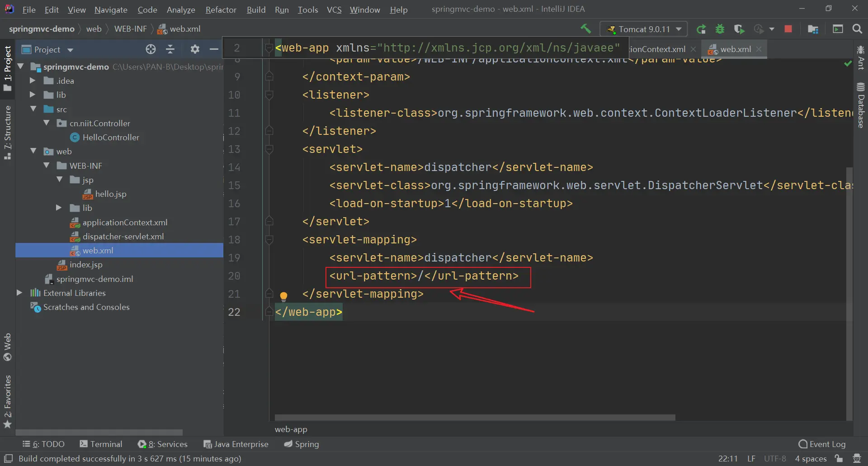Click the profiler run icon
Screen dimensions: 868x466
(759, 29)
